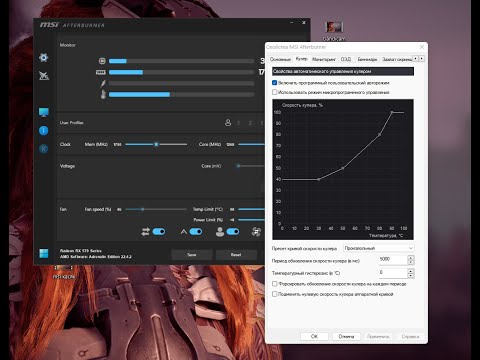Click the user profile person icon
This screenshot has width=480, height=360.
(228, 123)
